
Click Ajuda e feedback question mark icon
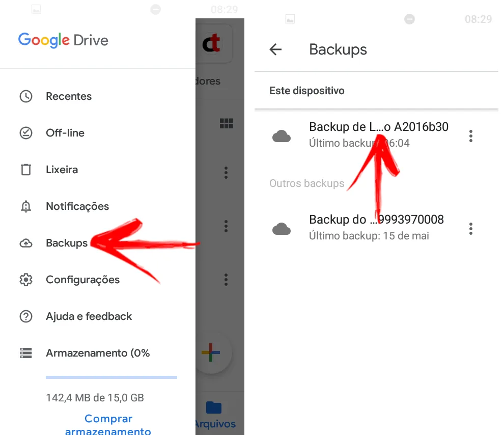(26, 316)
